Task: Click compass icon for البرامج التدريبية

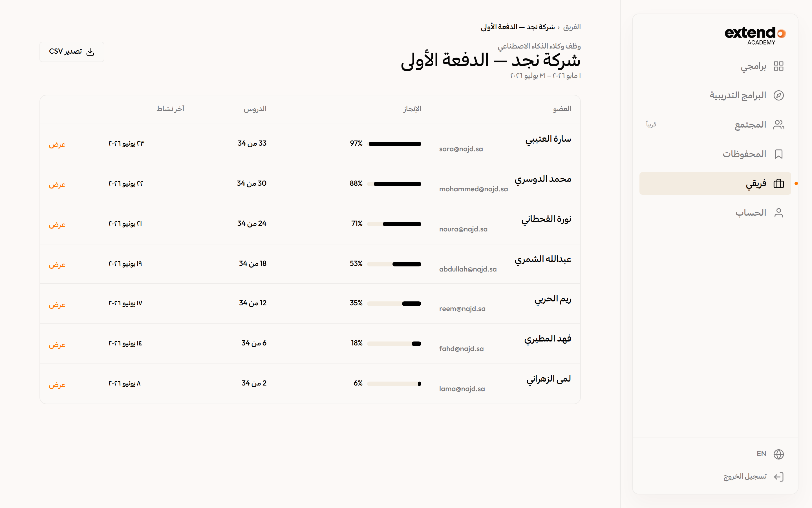Action: click(x=778, y=95)
